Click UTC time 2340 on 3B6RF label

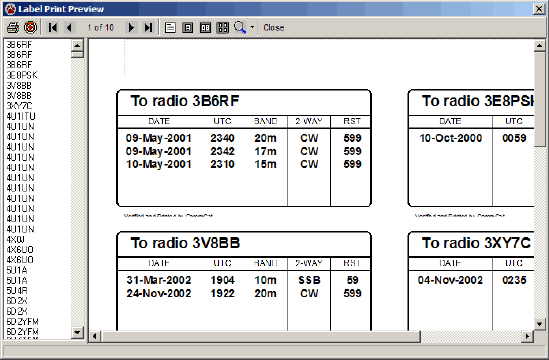click(x=222, y=138)
